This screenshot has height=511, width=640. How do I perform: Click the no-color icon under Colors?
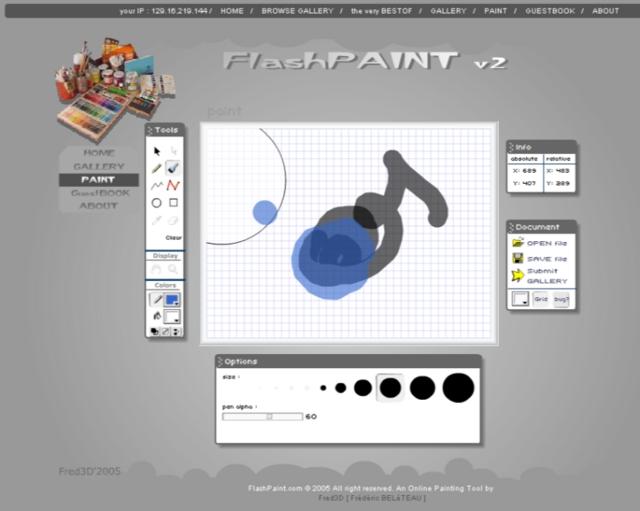pyautogui.click(x=166, y=331)
